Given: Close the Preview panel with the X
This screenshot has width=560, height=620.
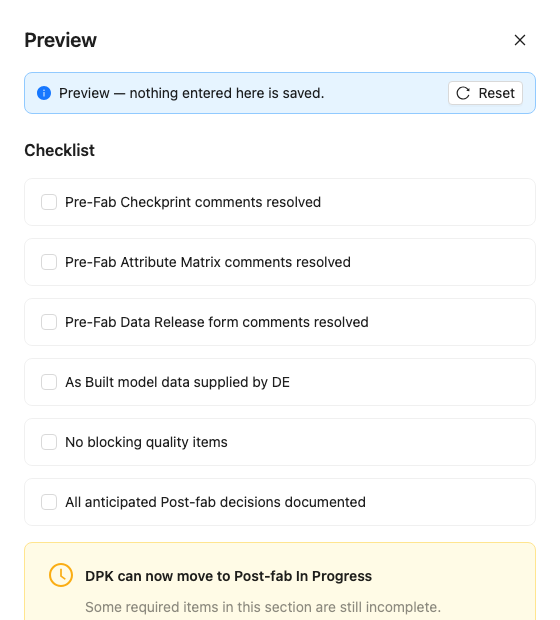Looking at the screenshot, I should coord(520,40).
